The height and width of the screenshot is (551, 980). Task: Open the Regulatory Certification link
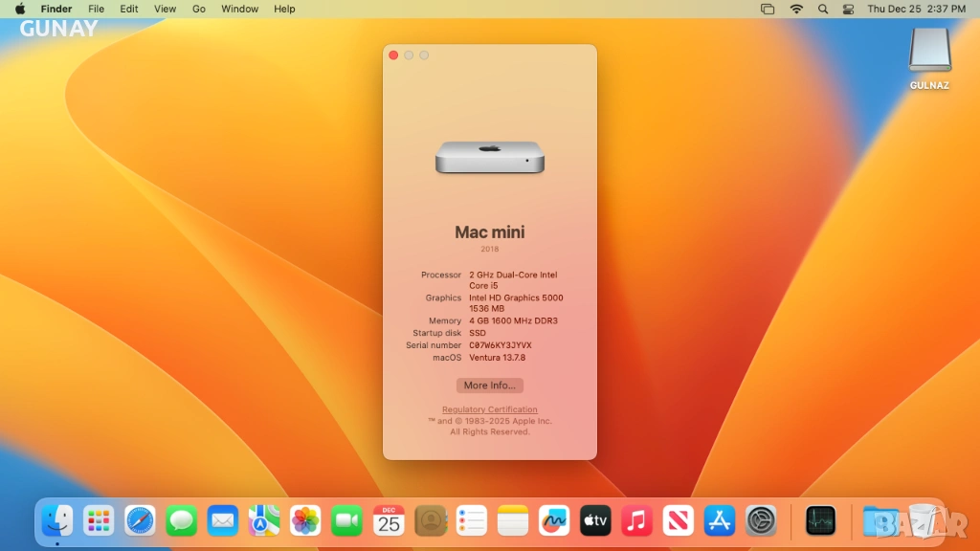[x=489, y=409]
